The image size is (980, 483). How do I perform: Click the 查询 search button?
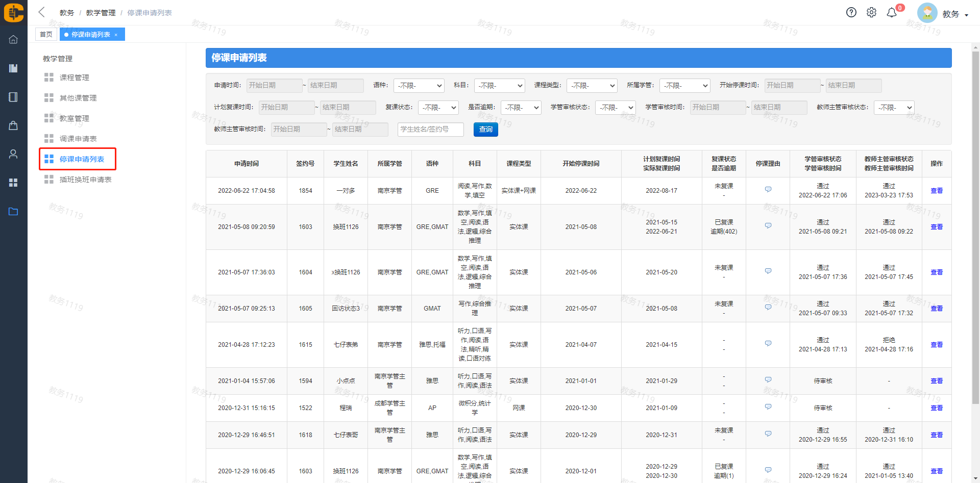coord(485,130)
